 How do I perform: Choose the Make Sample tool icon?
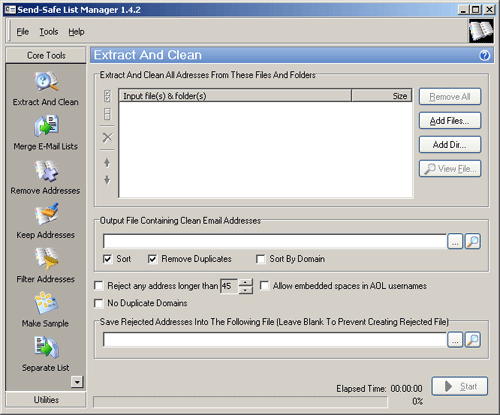tap(46, 303)
